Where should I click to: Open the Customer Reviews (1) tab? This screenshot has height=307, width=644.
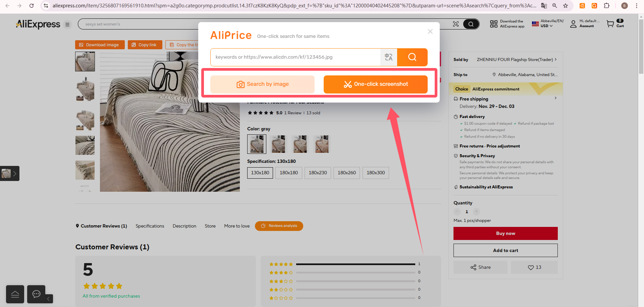click(101, 226)
